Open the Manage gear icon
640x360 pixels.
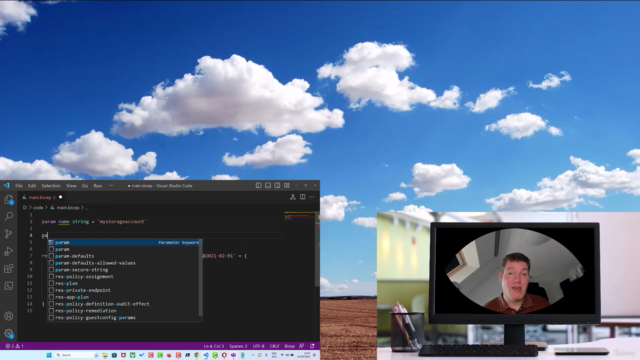[9, 333]
